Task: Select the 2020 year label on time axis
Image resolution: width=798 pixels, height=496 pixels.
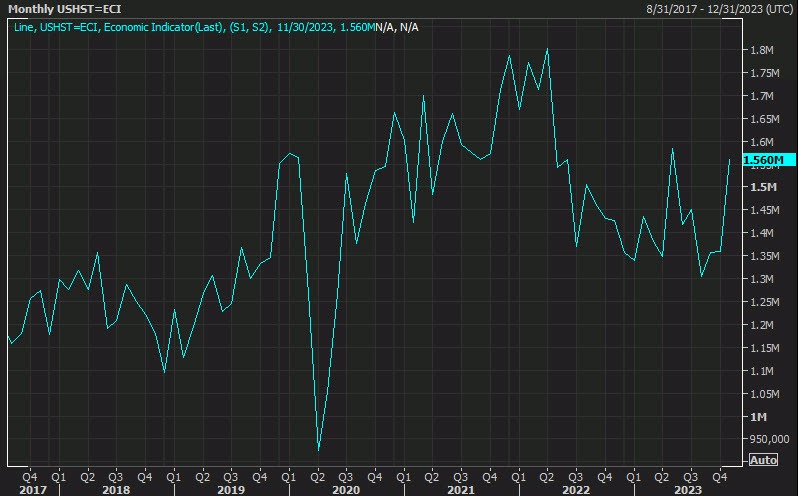Action: [x=346, y=489]
